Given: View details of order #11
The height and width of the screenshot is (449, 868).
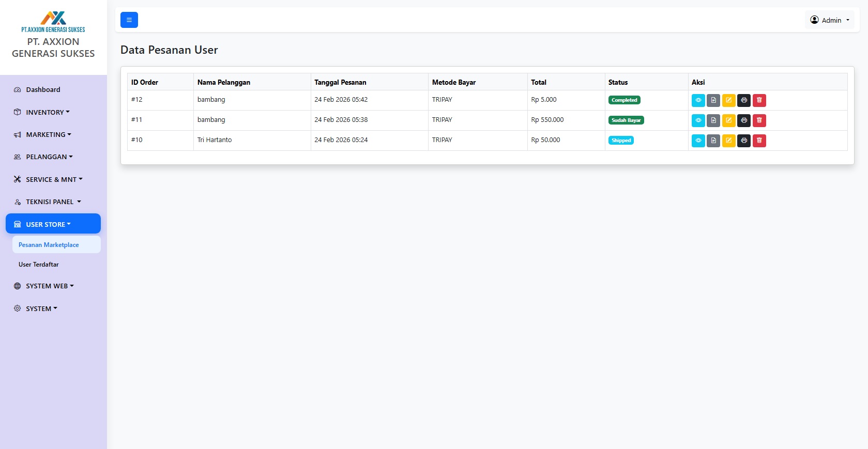Looking at the screenshot, I should click(698, 120).
